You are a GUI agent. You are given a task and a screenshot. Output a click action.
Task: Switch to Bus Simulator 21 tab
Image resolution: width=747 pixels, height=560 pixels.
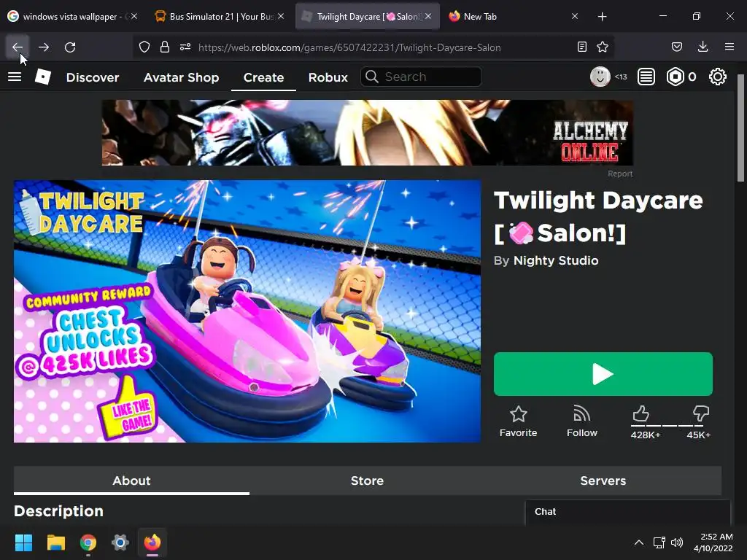(218, 17)
